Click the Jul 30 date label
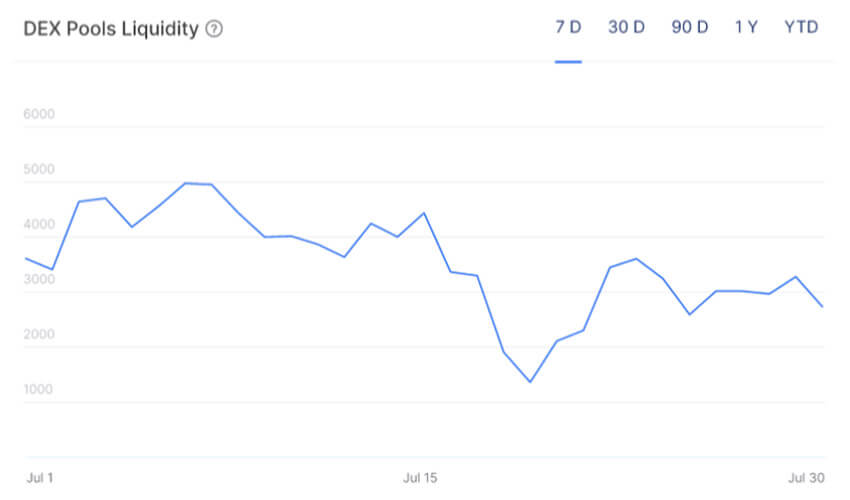 tap(805, 478)
